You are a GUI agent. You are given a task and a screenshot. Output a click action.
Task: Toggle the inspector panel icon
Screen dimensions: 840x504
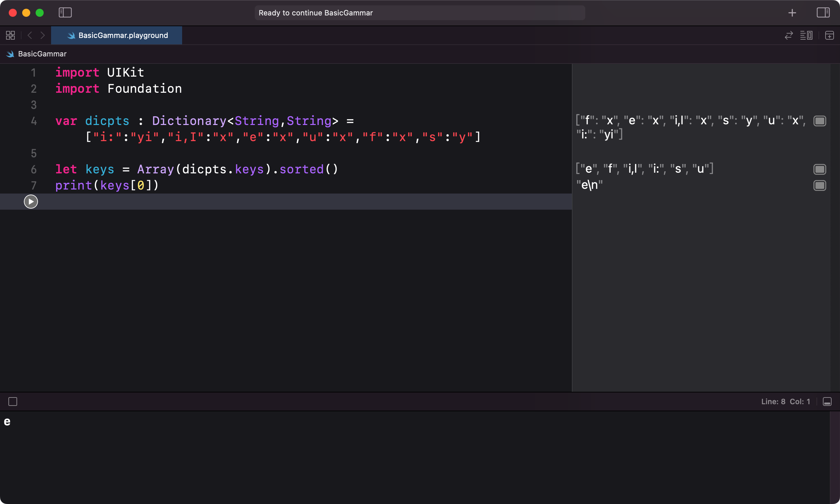click(823, 13)
